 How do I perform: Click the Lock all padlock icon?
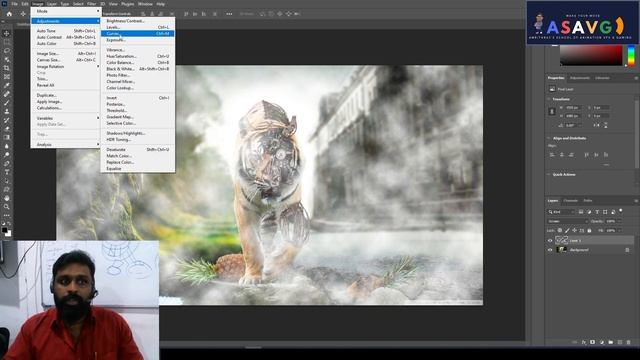tap(589, 231)
